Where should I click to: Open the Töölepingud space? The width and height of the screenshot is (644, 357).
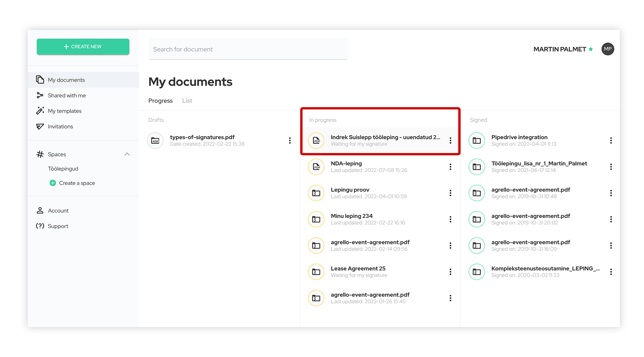[63, 169]
